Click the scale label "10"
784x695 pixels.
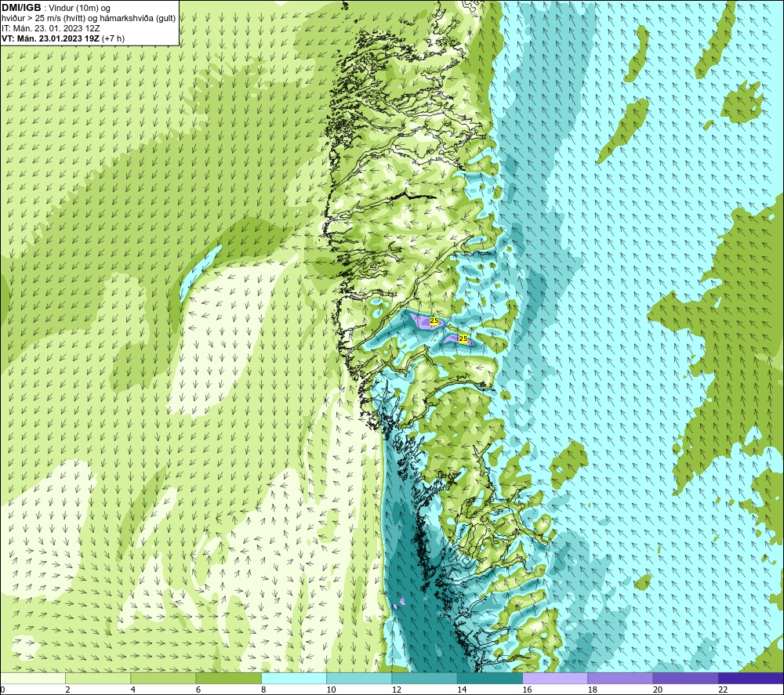[x=331, y=690]
